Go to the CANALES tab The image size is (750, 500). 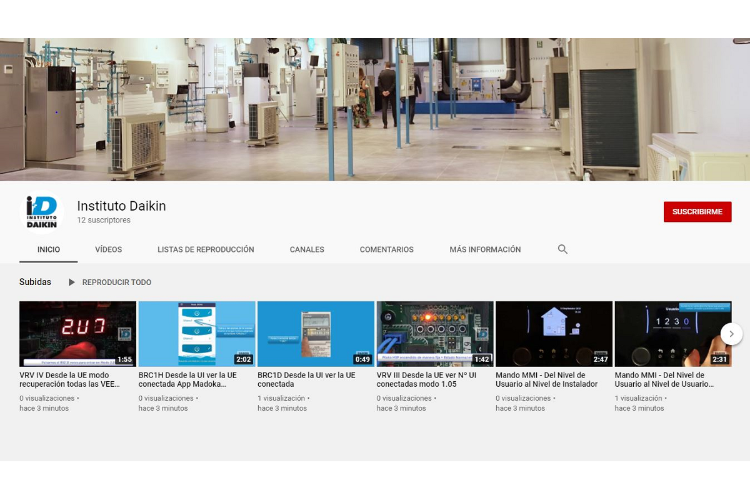307,249
